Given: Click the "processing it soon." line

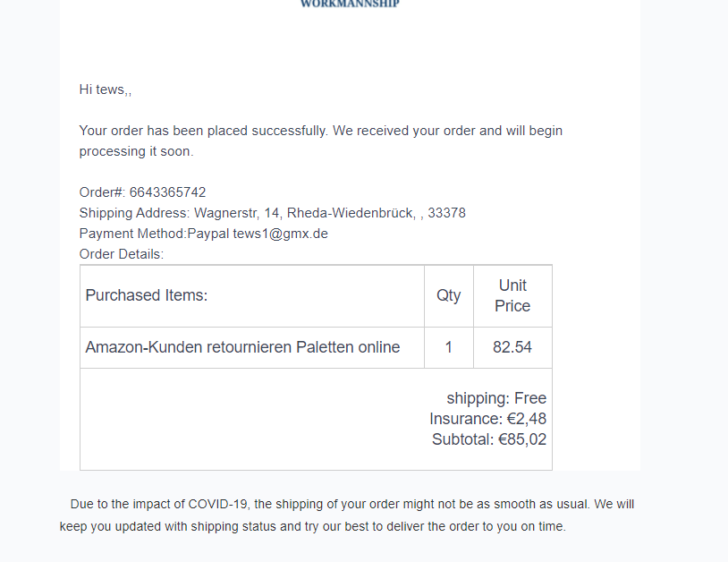Looking at the screenshot, I should (136, 151).
